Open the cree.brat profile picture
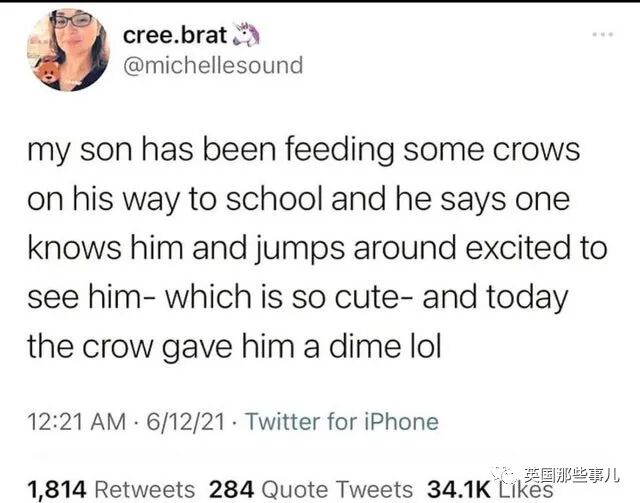The width and height of the screenshot is (640, 503). pos(68,50)
